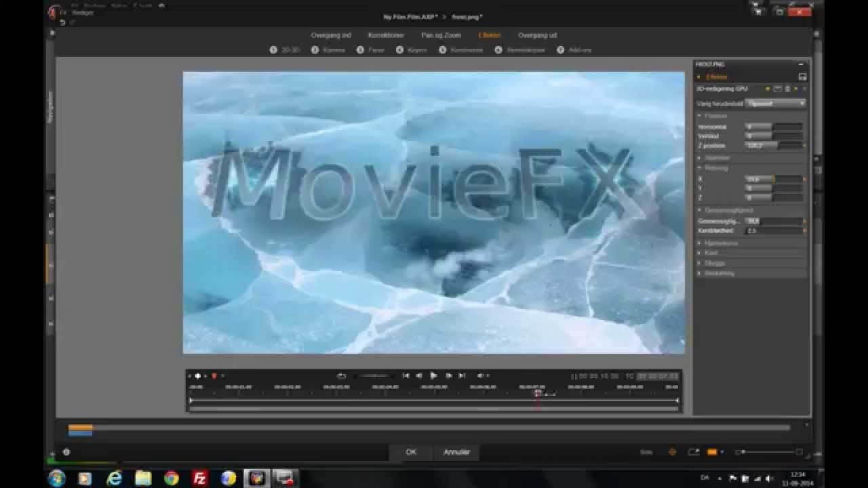Click the Horisontal position slider
The width and height of the screenshot is (868, 488).
point(773,127)
